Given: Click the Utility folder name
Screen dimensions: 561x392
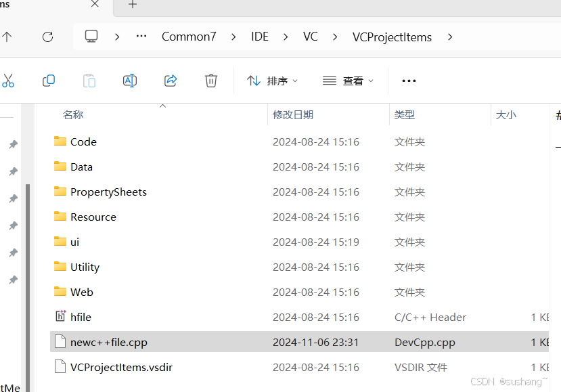Looking at the screenshot, I should click(x=85, y=267).
